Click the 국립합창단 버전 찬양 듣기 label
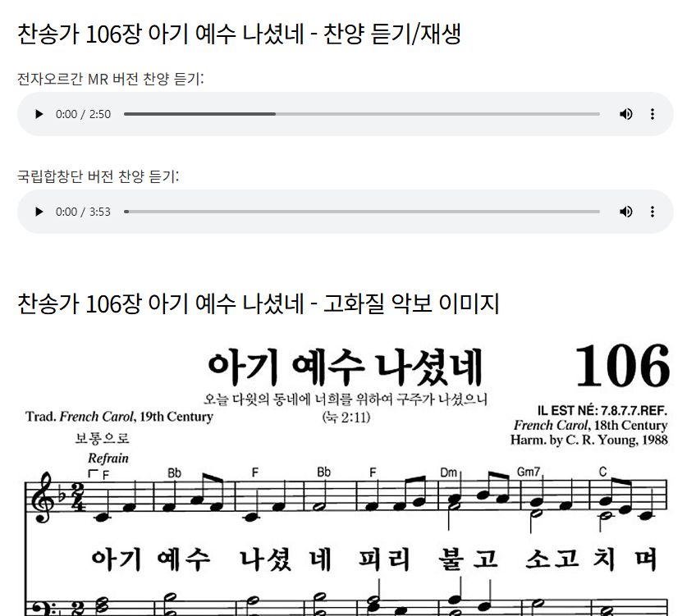The width and height of the screenshot is (696, 616). [98, 176]
